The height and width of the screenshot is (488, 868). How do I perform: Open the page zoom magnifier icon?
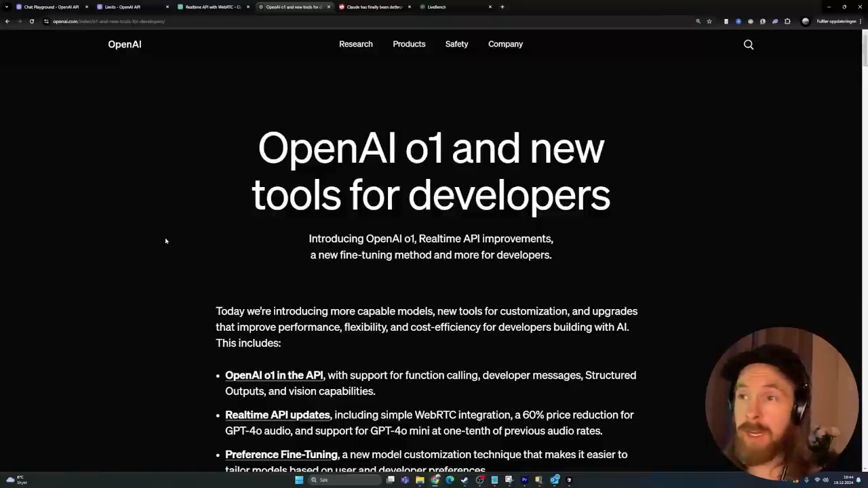pos(698,21)
